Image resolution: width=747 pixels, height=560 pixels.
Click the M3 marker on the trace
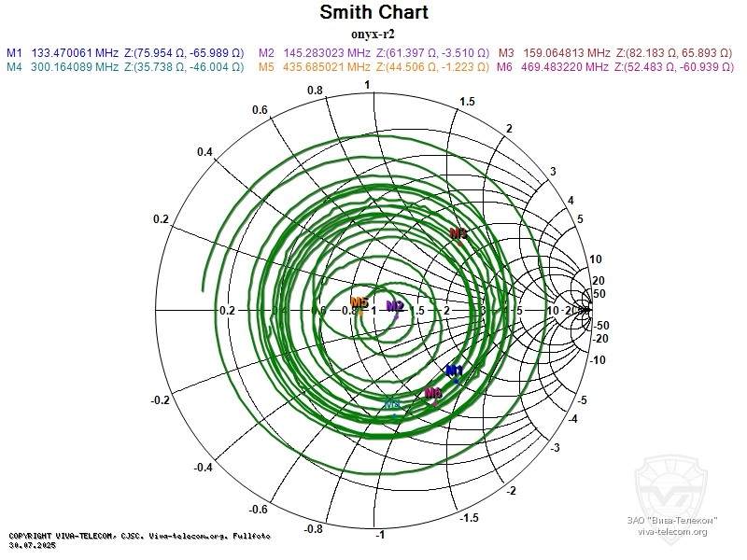pyautogui.click(x=458, y=233)
